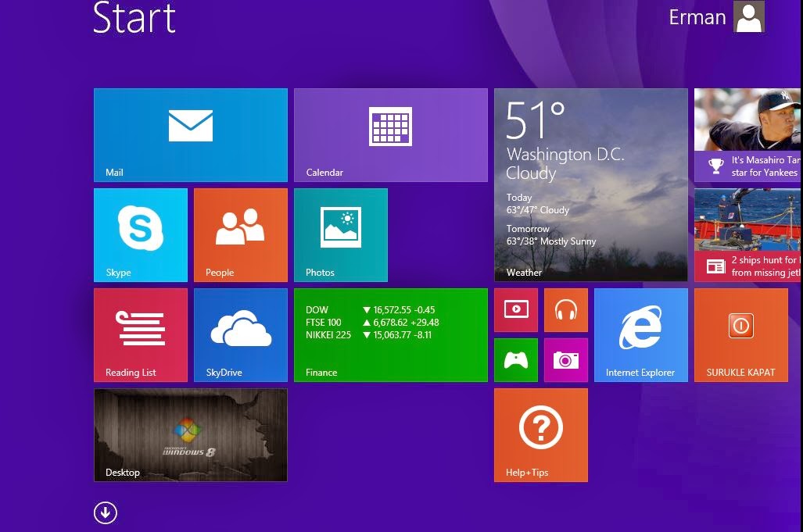Viewport: 803px width, 532px height.
Task: Open the Video small tile
Action: [x=516, y=310]
